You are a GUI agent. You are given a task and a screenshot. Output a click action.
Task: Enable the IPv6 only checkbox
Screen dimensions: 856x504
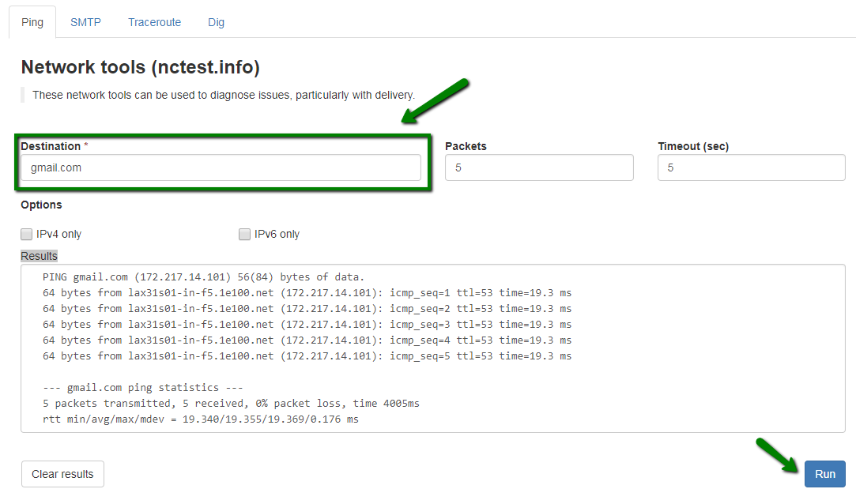pyautogui.click(x=244, y=234)
